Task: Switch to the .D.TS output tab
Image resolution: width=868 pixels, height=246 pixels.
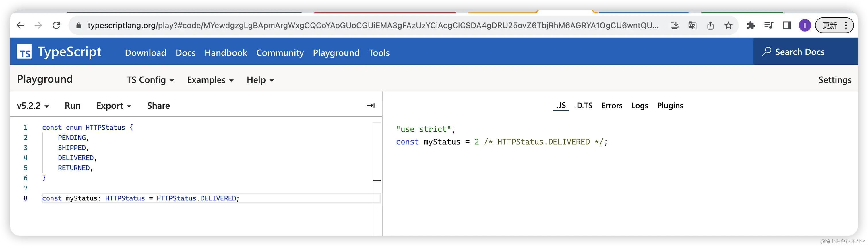Action: [x=583, y=105]
